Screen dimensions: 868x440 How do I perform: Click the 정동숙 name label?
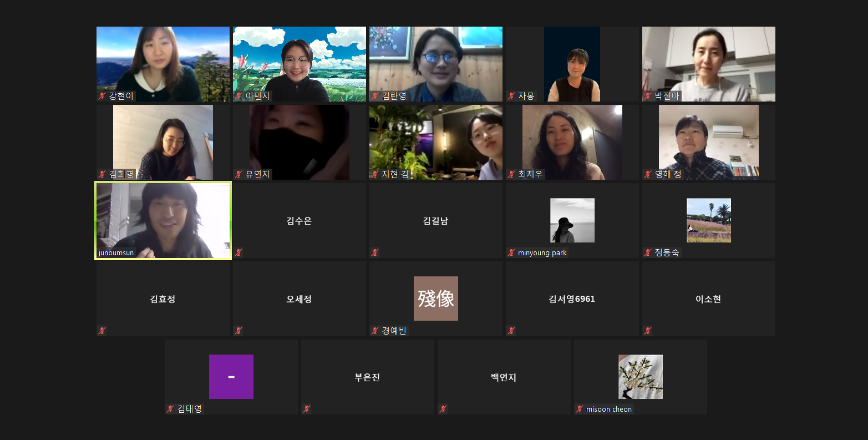tap(667, 252)
